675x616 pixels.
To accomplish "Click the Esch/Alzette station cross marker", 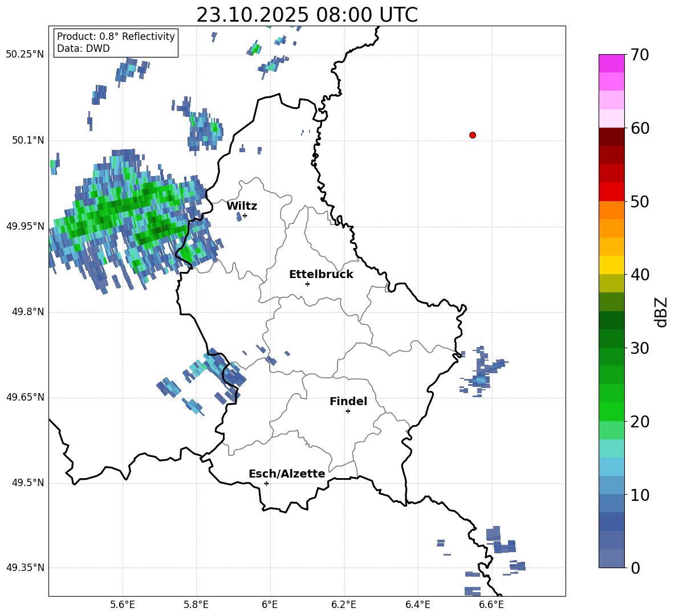I will click(x=266, y=483).
